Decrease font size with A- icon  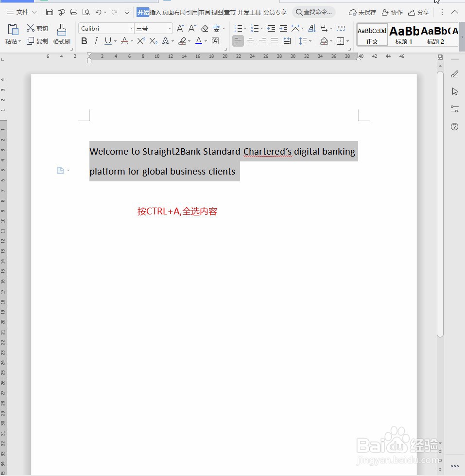(x=192, y=28)
